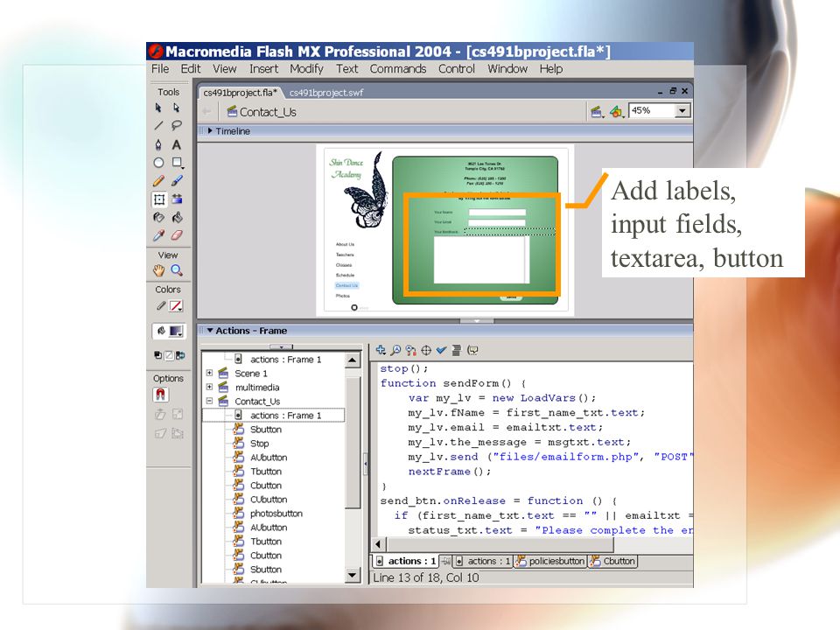Collapse Contact_Us in the script navigator
Screen dimensions: 840x630
pos(209,401)
